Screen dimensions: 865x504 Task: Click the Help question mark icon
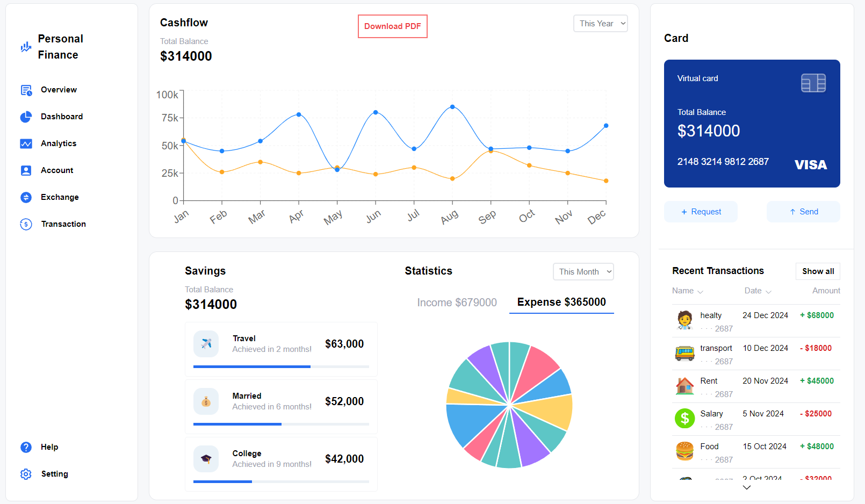click(x=26, y=447)
